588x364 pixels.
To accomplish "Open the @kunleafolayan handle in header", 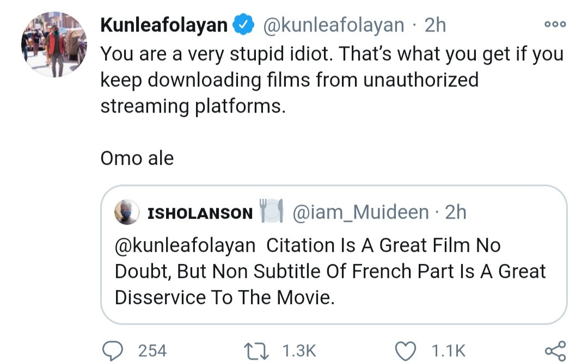I will point(334,25).
